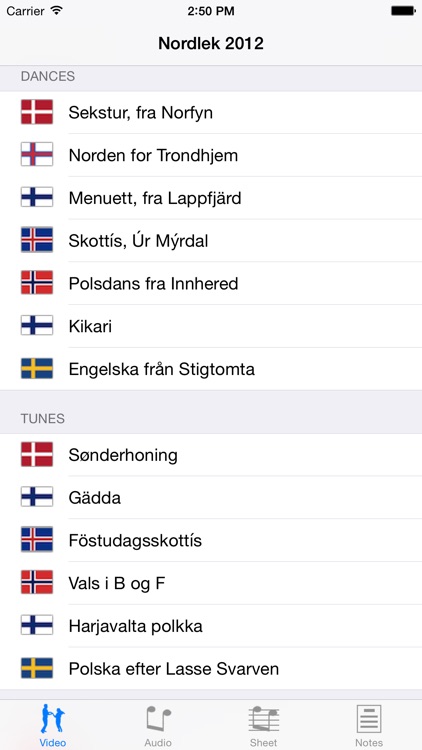Viewport: 422px width, 750px height.
Task: Tap the battery indicator in status bar
Action: (403, 11)
